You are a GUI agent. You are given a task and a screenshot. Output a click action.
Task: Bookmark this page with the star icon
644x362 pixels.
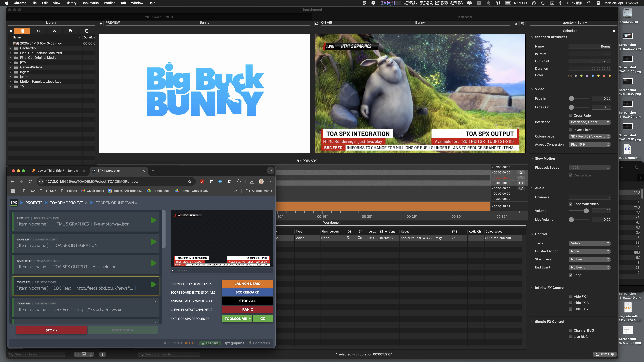coord(190,182)
